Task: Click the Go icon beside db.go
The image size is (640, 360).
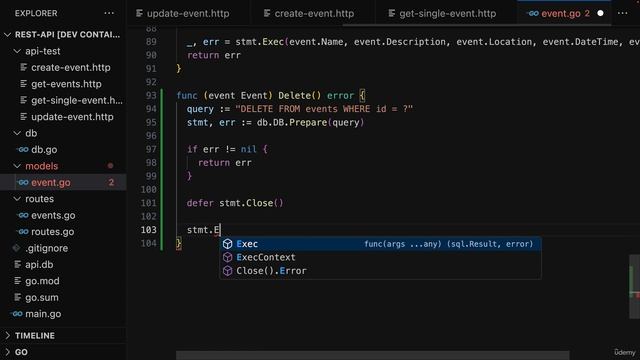Action: click(23, 150)
